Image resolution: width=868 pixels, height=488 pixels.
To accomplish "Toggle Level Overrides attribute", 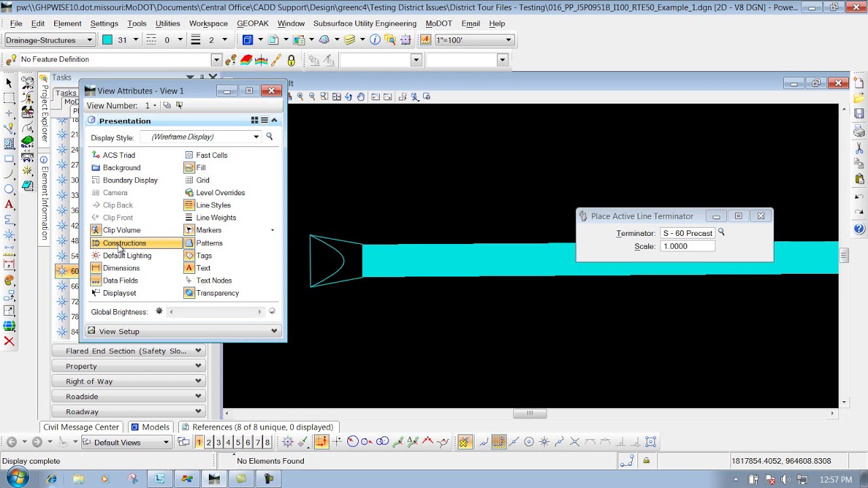I will point(215,192).
